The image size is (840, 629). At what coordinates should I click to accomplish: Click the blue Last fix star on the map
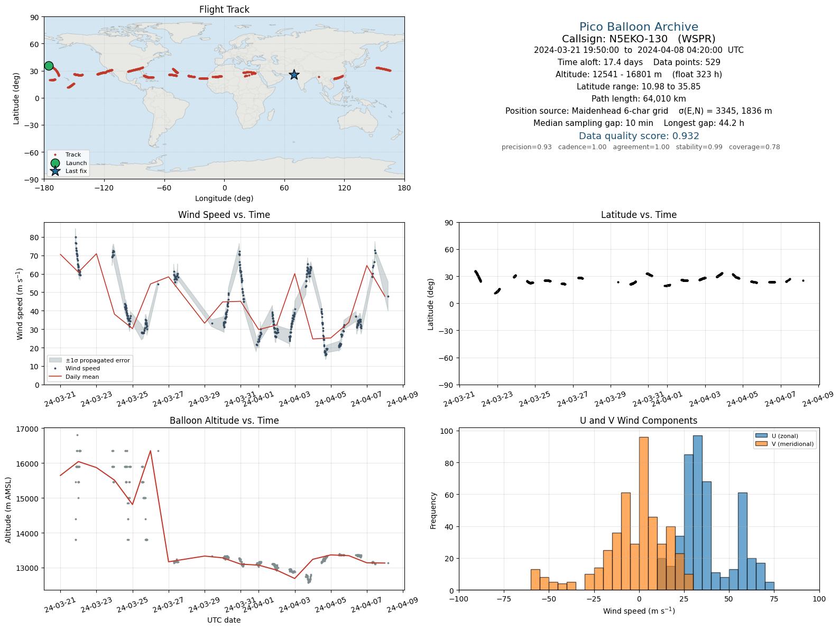[x=294, y=75]
